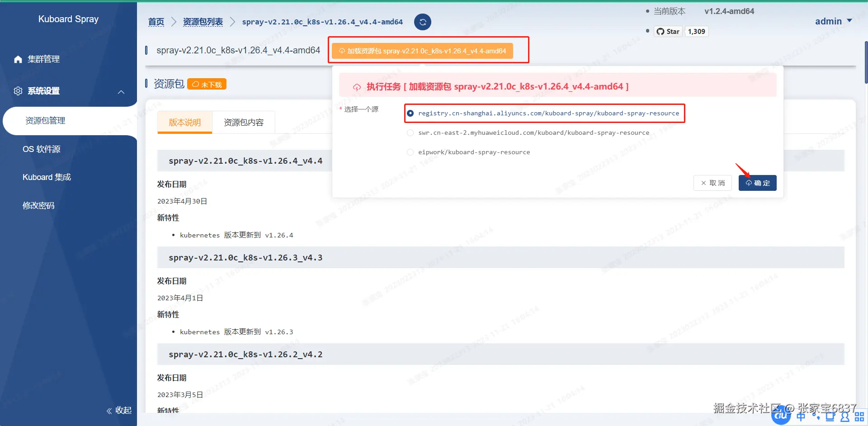Click the refresh icon beside the breadcrumb
The height and width of the screenshot is (426, 868).
[x=422, y=22]
